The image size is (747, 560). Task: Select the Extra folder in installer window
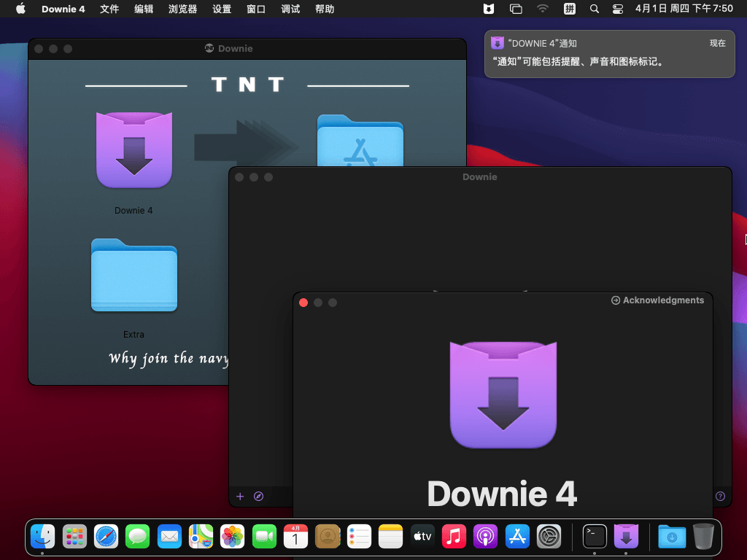point(134,275)
